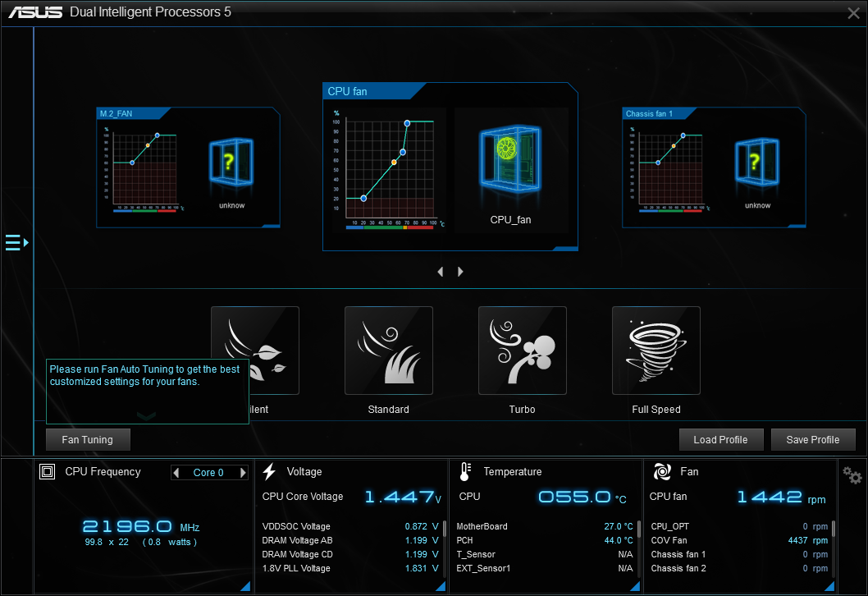Click the Temperature thermometer icon
868x596 pixels.
pos(465,471)
